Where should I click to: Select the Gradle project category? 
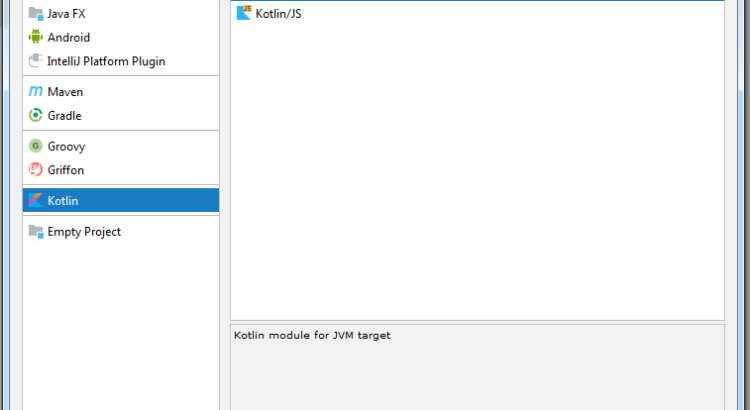pos(65,116)
